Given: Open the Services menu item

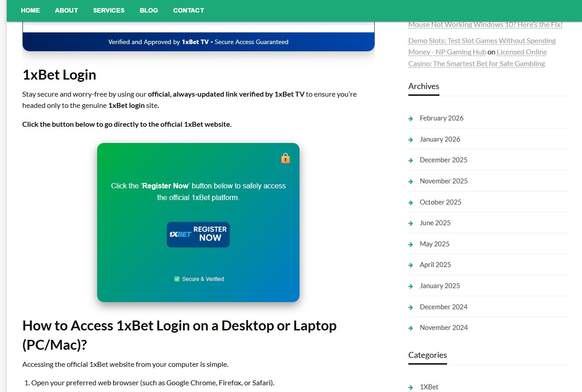Looking at the screenshot, I should coord(109,10).
